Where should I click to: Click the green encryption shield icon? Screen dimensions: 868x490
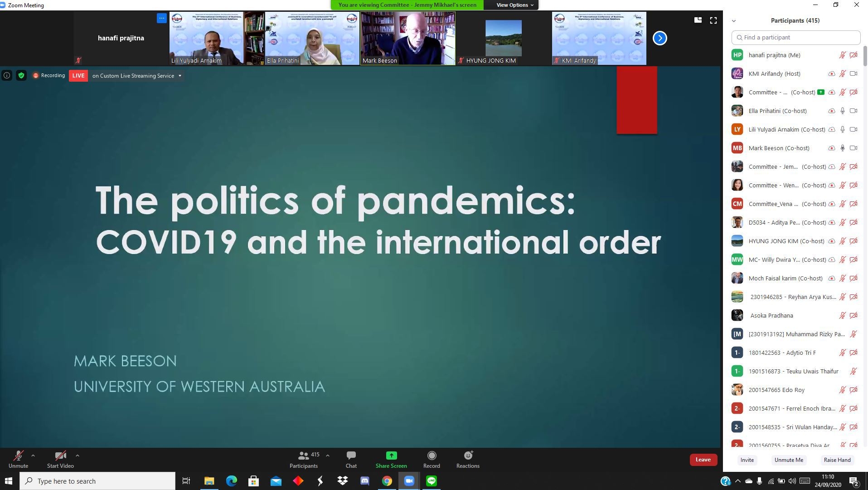[21, 76]
